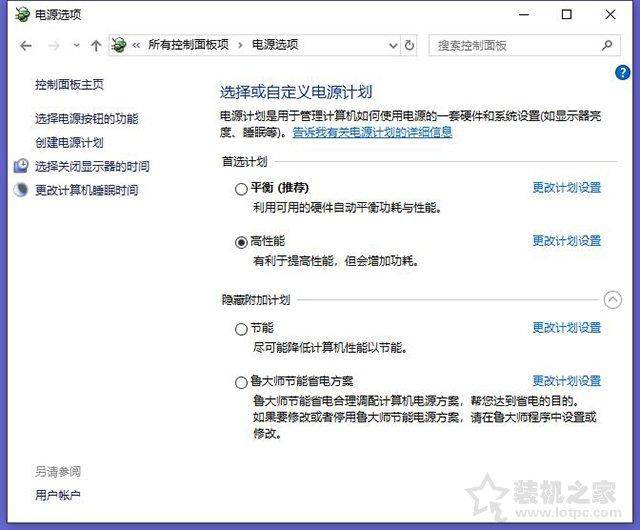The width and height of the screenshot is (640, 530).
Task: Minimize the 电源选项 window
Action: tap(524, 14)
